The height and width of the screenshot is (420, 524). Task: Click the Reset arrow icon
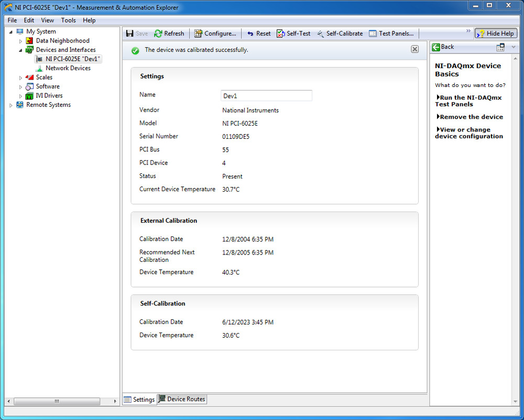(250, 34)
